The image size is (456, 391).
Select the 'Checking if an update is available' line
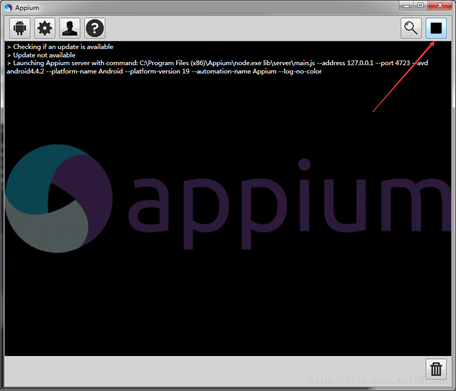pos(60,47)
